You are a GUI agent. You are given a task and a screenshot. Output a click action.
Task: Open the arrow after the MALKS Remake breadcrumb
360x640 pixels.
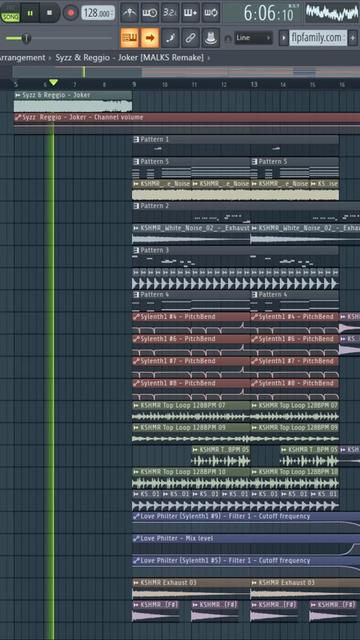pos(209,58)
